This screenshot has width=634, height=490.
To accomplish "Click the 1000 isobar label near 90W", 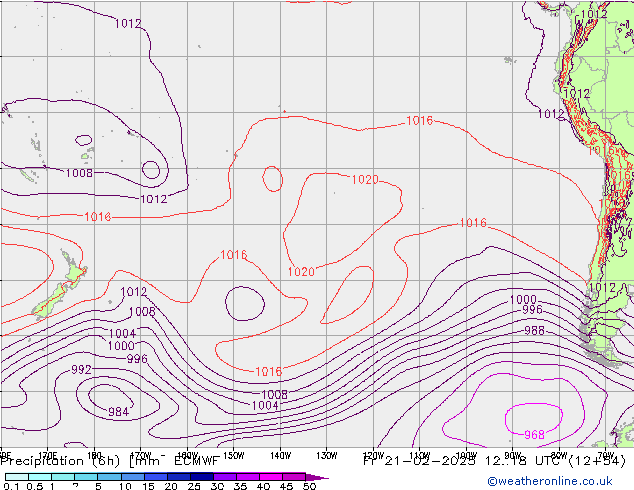I will (x=523, y=300).
